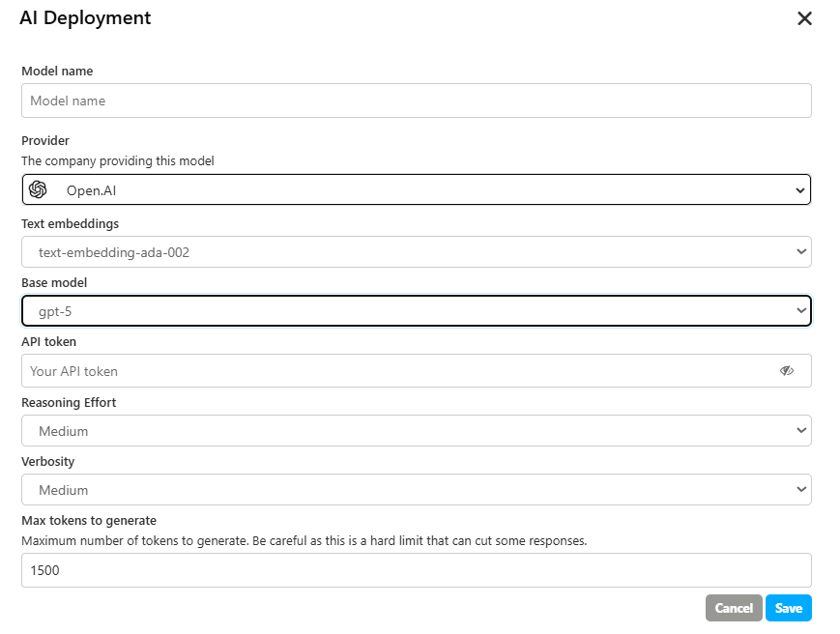Image resolution: width=840 pixels, height=634 pixels.
Task: Toggle API token visibility eye icon
Action: click(787, 370)
